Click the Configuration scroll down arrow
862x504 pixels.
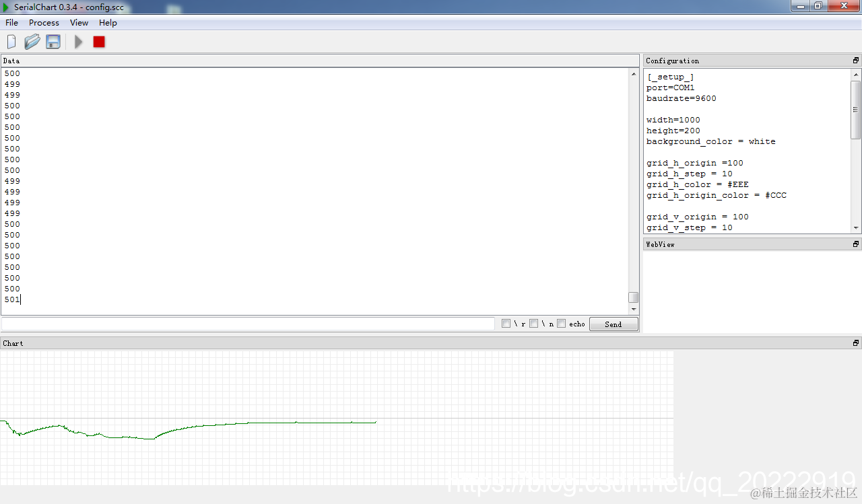click(856, 228)
